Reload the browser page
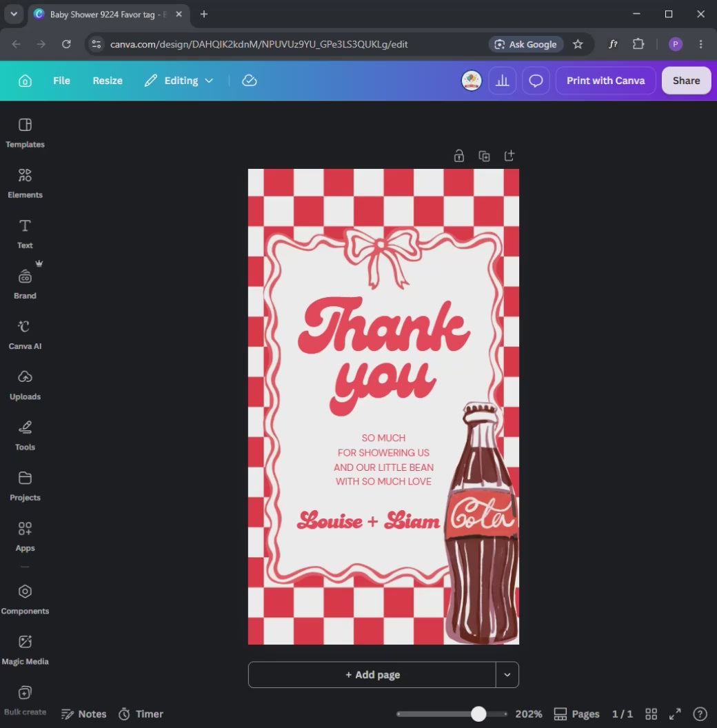This screenshot has width=717, height=728. click(66, 44)
